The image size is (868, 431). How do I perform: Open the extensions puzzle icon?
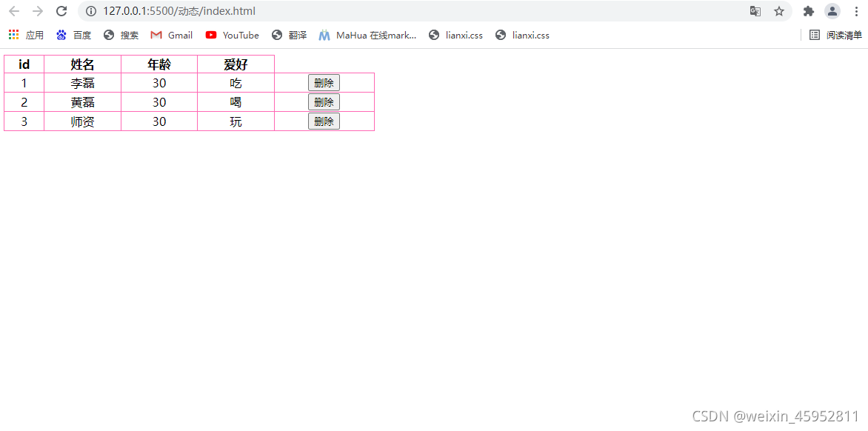809,11
